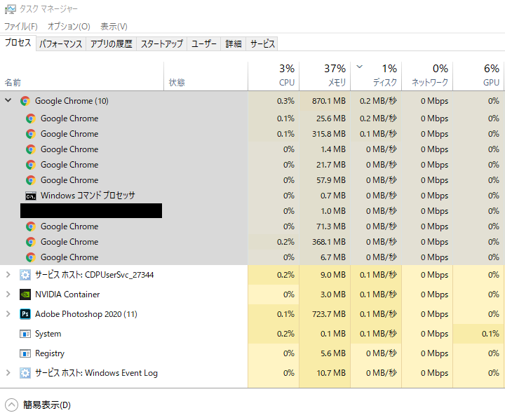
Task: Sort by the 状態 column header
Action: (206, 76)
